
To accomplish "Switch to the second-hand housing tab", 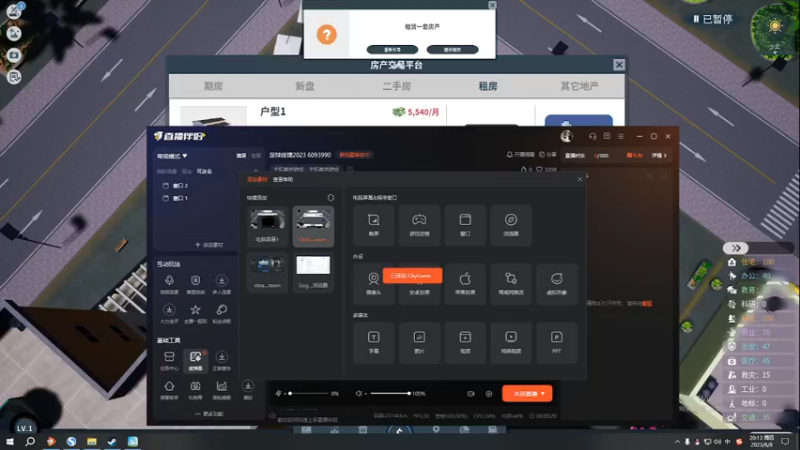I will click(x=397, y=86).
